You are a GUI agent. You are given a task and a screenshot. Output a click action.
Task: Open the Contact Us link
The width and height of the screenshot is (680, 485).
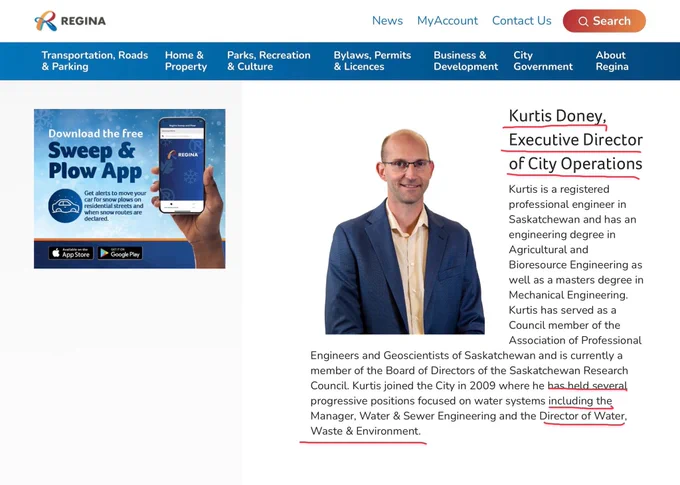pyautogui.click(x=521, y=21)
